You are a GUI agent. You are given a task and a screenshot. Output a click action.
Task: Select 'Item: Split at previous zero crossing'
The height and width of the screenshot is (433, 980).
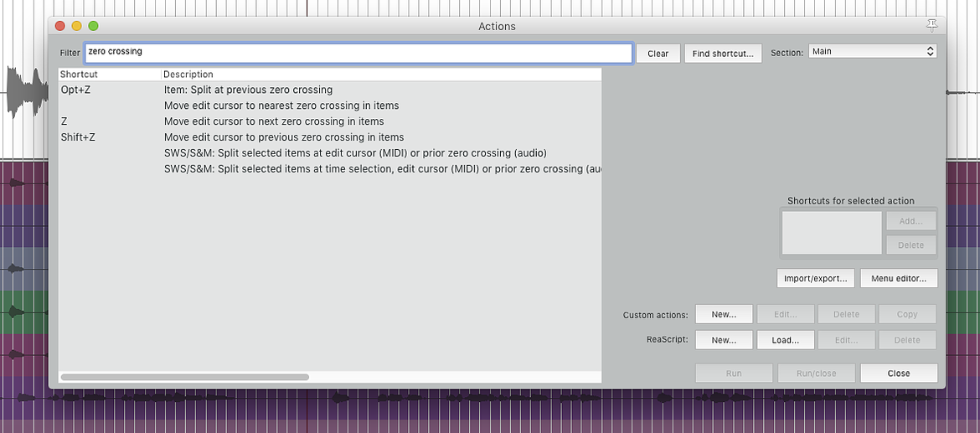point(330,90)
